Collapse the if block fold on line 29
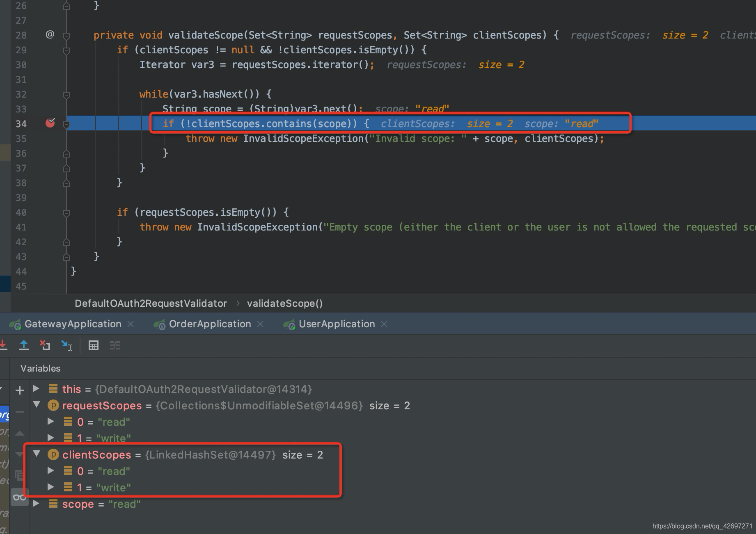 (x=66, y=51)
